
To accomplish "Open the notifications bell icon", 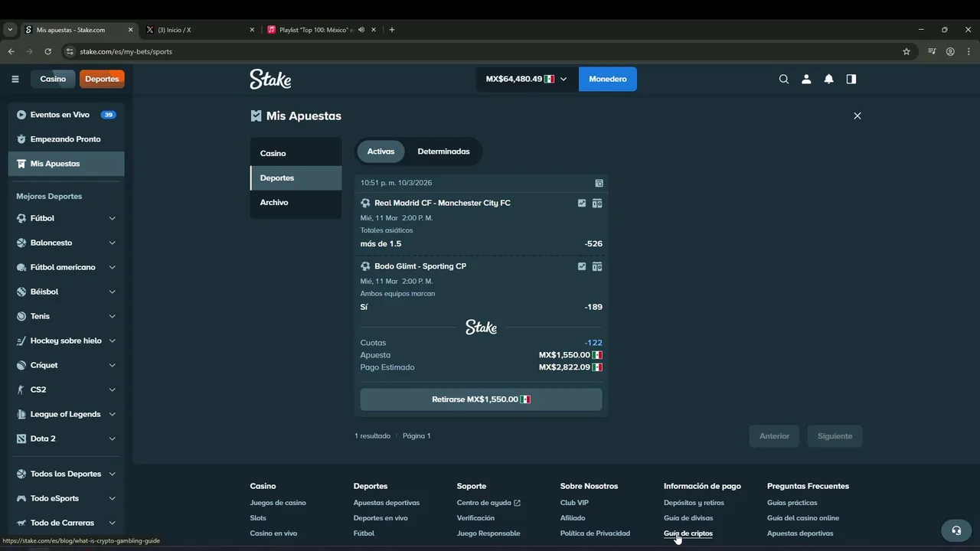I will point(828,79).
